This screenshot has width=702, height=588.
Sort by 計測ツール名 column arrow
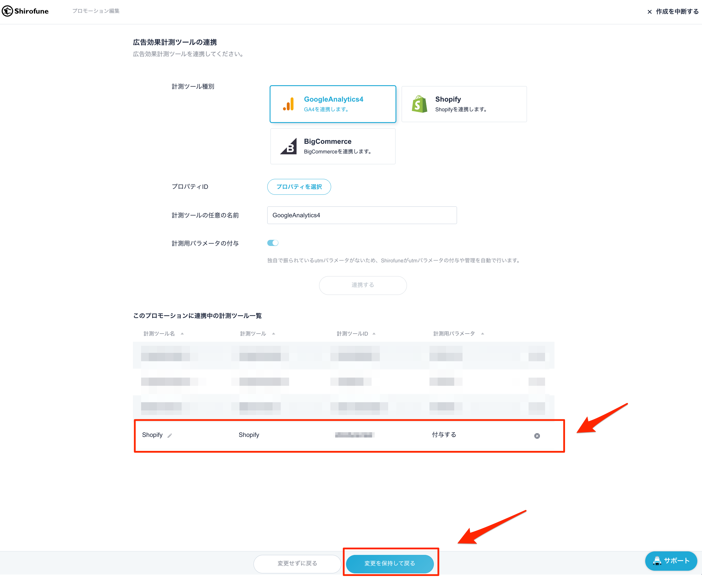click(x=182, y=334)
